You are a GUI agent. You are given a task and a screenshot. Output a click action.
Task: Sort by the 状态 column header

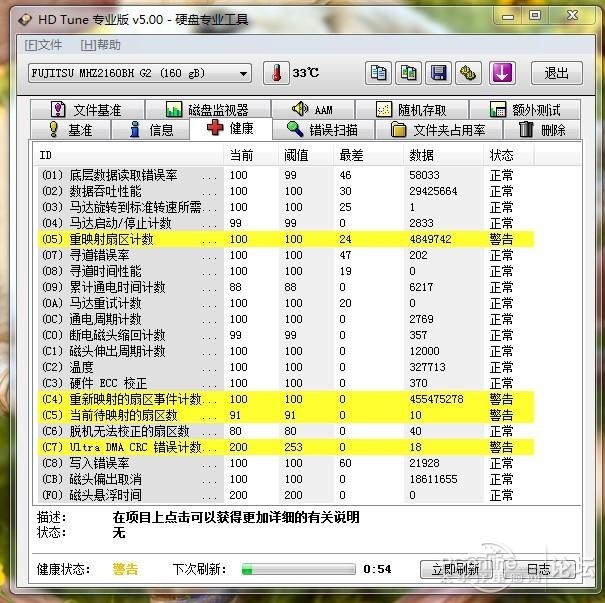tap(509, 155)
